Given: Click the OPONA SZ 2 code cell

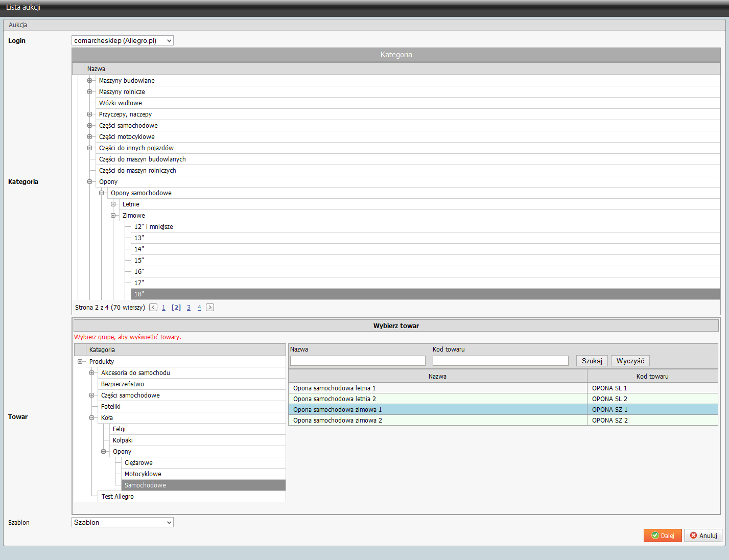Looking at the screenshot, I should 652,420.
